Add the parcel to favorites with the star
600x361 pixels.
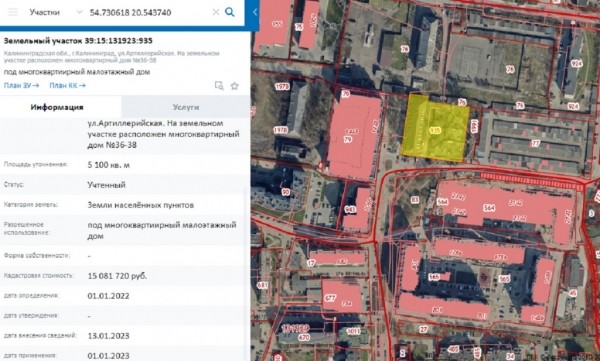235,86
